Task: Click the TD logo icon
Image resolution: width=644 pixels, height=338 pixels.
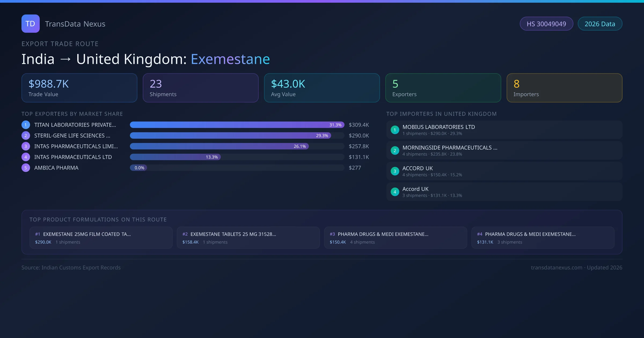Action: coord(30,24)
